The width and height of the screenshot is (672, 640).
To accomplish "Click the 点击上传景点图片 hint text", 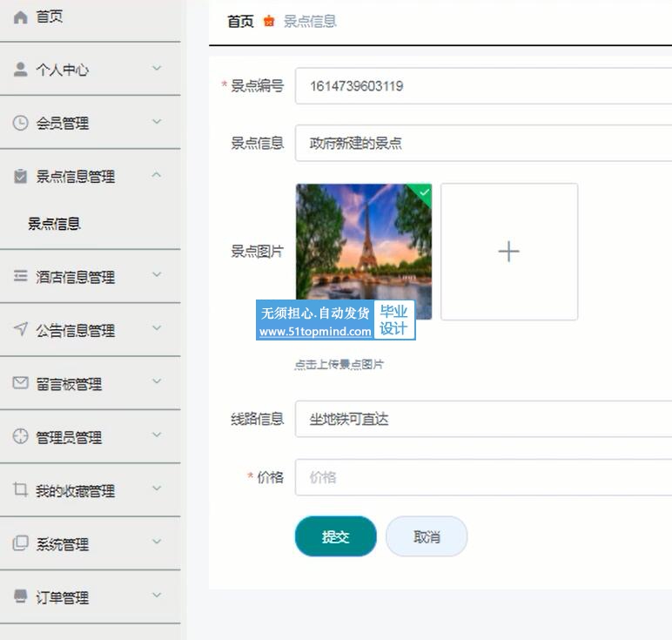I will tap(339, 364).
